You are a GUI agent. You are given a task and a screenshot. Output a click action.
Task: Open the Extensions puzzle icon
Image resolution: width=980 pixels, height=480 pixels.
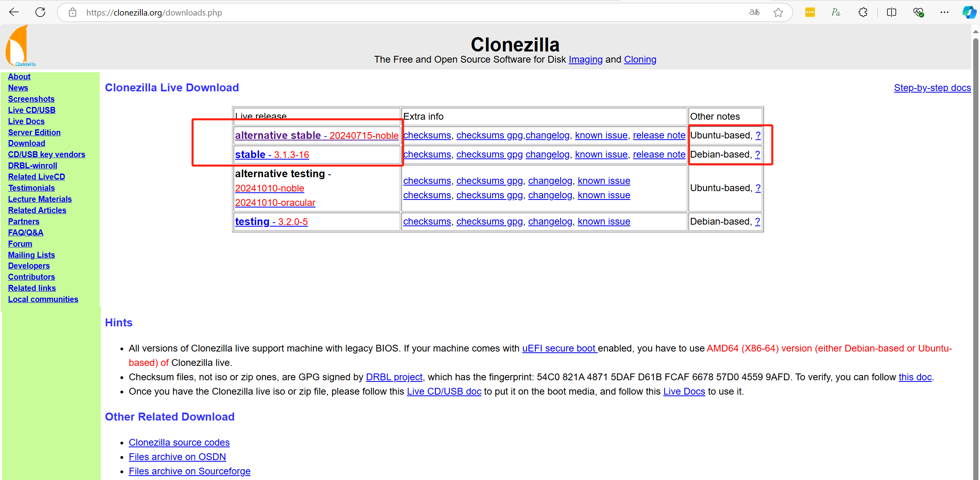click(x=863, y=12)
